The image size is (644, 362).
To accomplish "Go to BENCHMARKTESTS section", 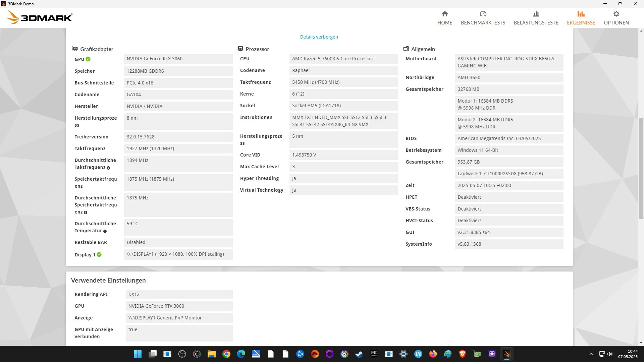I will [x=483, y=18].
